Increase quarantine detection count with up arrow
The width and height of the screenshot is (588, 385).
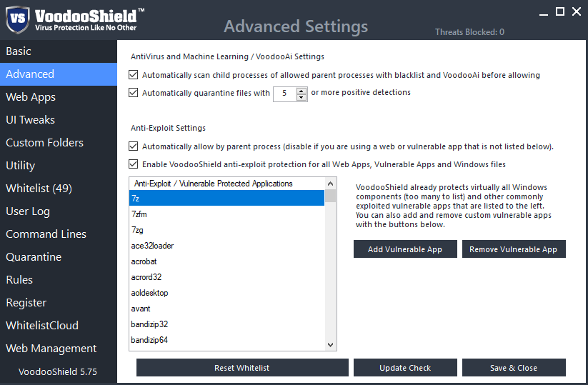301,91
